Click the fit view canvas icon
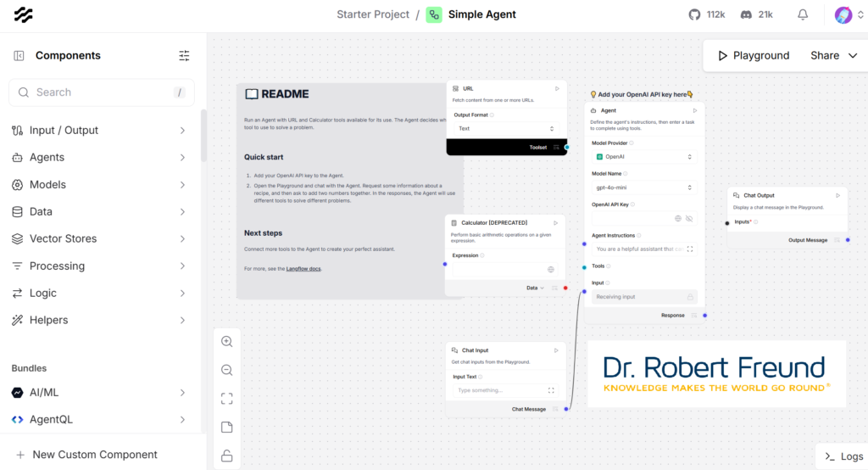This screenshot has height=470, width=868. pos(227,399)
